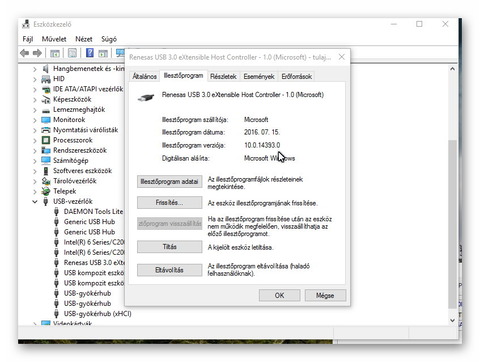
Task: Click the HID category icon
Action: 46,79
